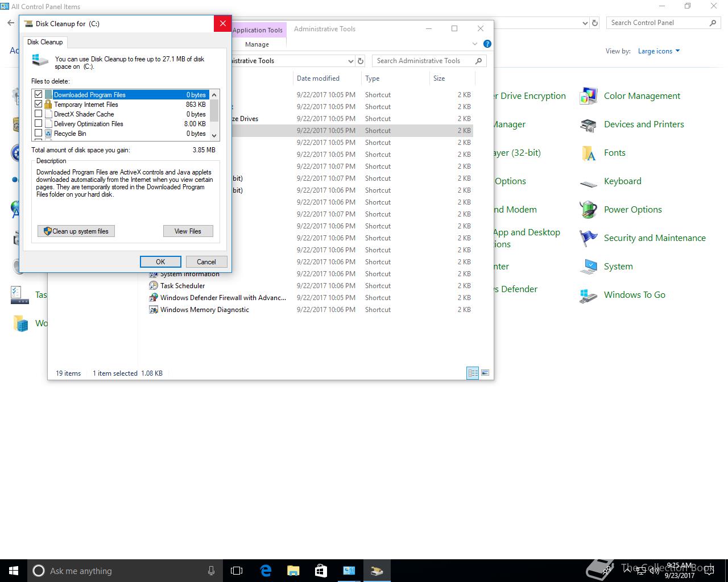
Task: Open Administrative Tools help icon
Action: coord(487,44)
